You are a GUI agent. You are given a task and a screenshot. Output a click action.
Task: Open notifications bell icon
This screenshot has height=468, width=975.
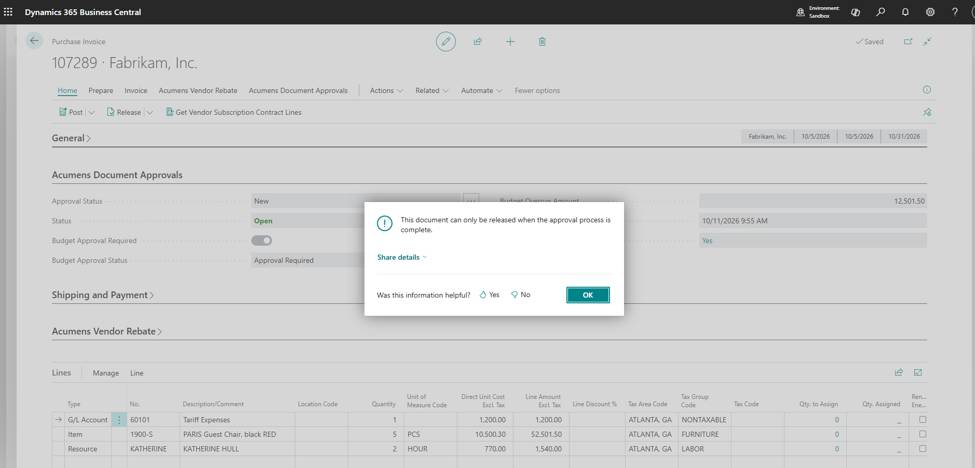point(905,12)
